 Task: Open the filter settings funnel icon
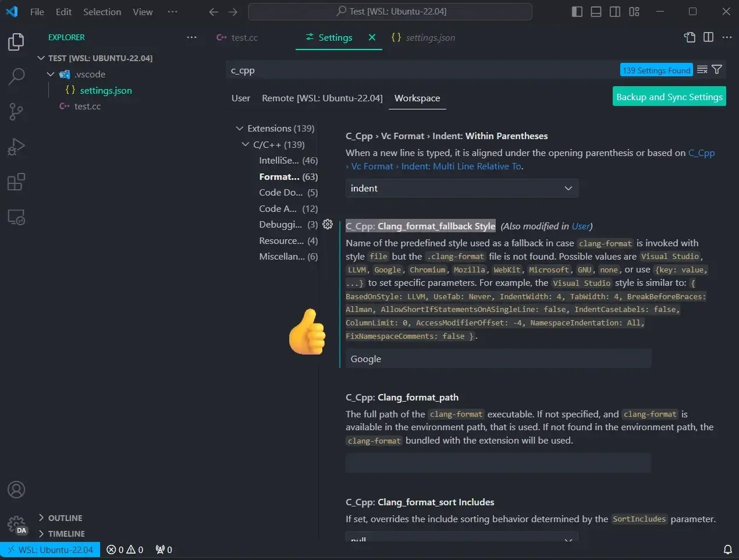[718, 69]
